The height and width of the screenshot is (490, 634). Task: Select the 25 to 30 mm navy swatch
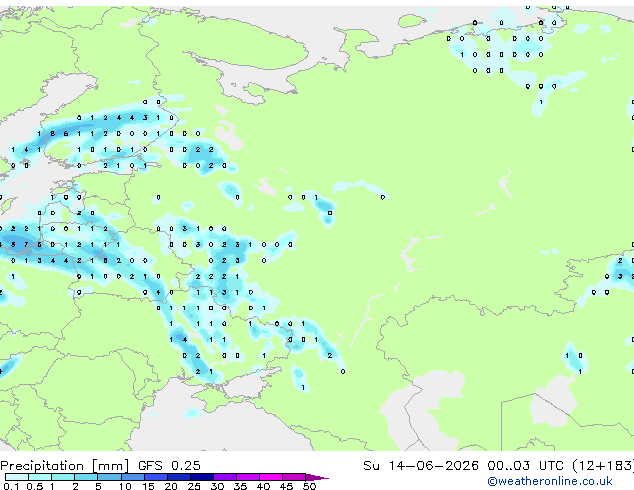point(201,477)
